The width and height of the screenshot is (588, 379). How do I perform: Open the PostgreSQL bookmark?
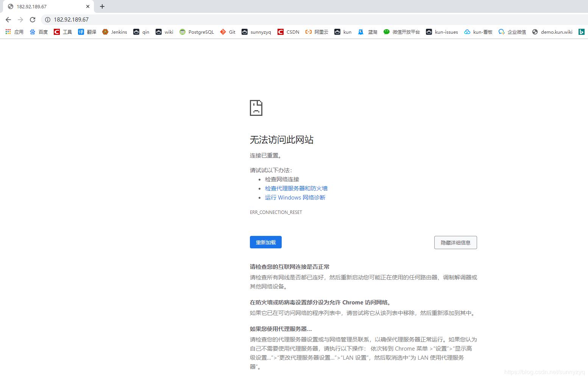tap(197, 32)
